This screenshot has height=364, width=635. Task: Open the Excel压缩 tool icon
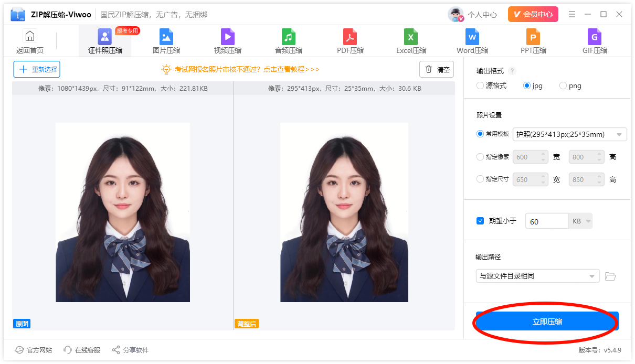(411, 37)
